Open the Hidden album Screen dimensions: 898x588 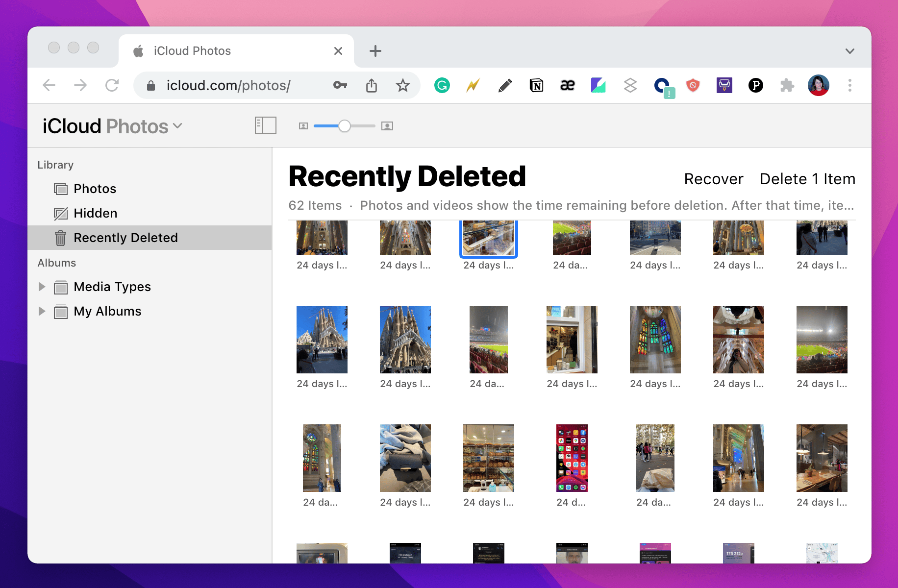coord(95,213)
